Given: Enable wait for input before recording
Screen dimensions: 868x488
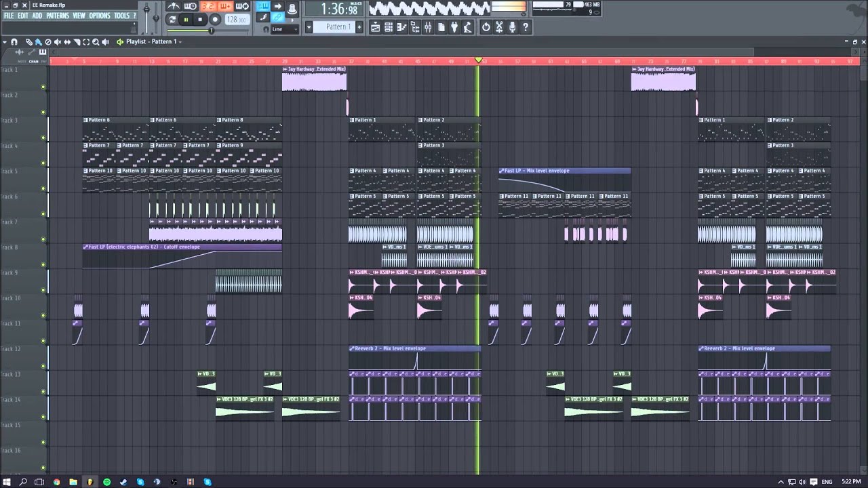Looking at the screenshot, I should [191, 6].
